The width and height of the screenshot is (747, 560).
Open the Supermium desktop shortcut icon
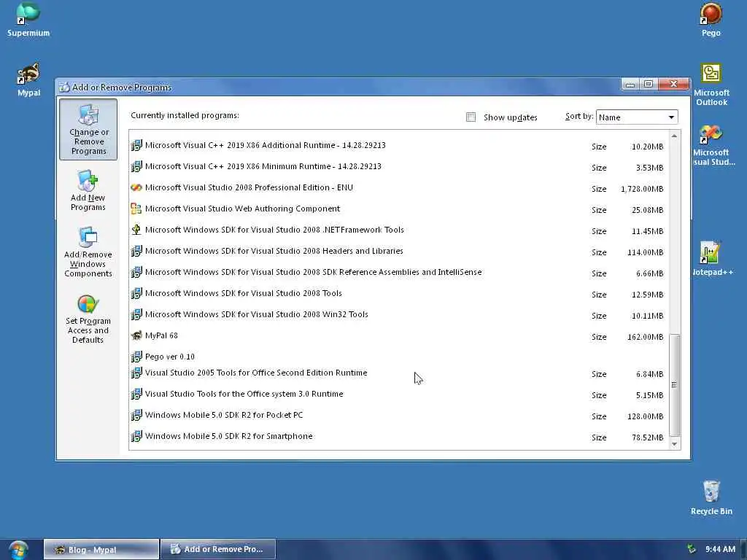coord(28,13)
